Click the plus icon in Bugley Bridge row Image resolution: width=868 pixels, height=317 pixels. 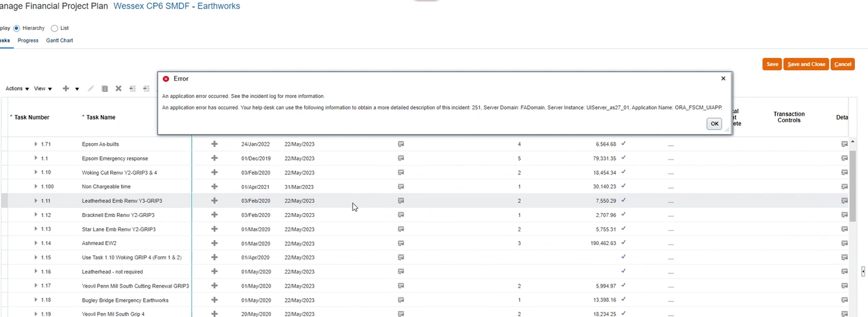point(214,300)
